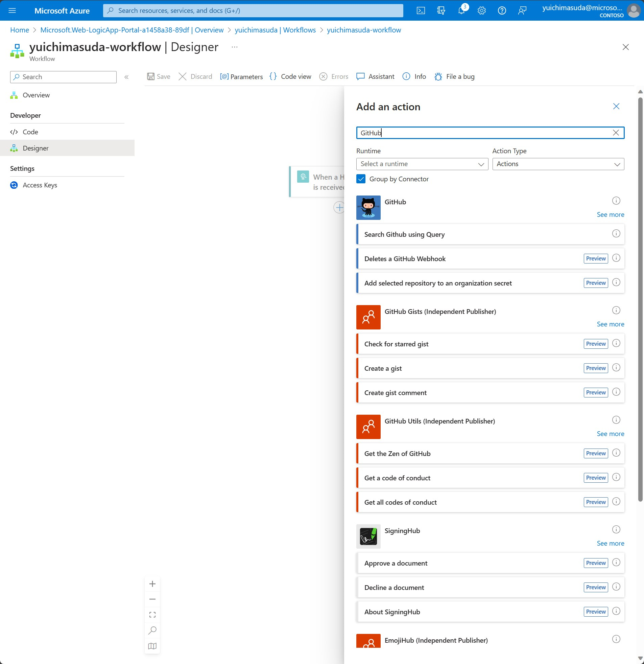Open the Errors panel
The height and width of the screenshot is (664, 644).
(334, 76)
